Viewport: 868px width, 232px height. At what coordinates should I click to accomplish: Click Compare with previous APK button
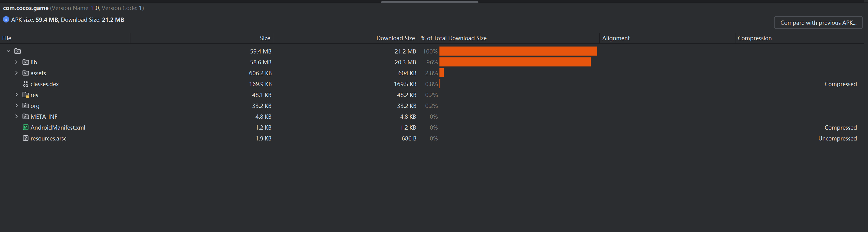(x=818, y=23)
